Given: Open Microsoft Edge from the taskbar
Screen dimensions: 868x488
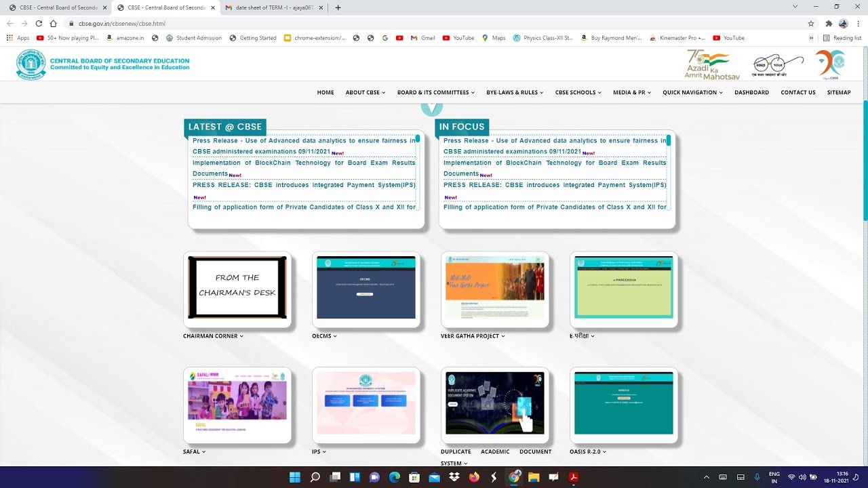Looking at the screenshot, I should tap(395, 477).
